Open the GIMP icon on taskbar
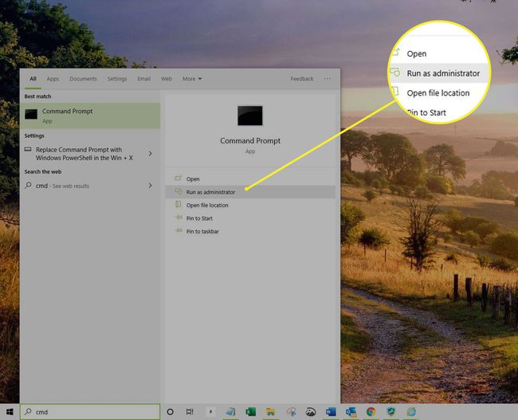This screenshot has height=420, width=518. coord(311,412)
